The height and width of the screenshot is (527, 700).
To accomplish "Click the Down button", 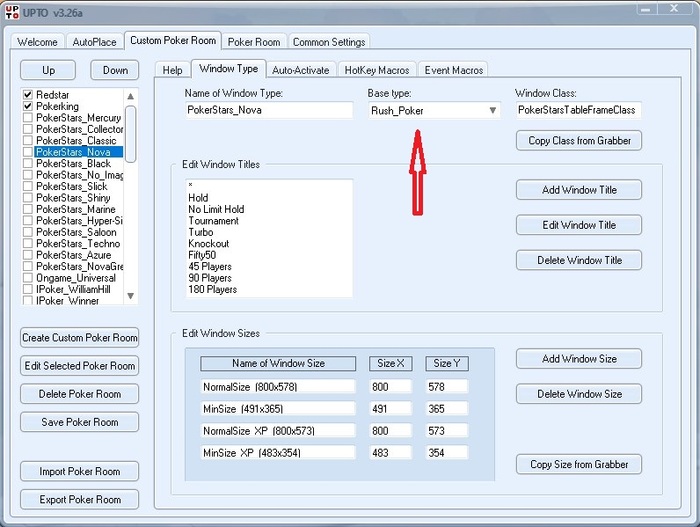I will (115, 70).
